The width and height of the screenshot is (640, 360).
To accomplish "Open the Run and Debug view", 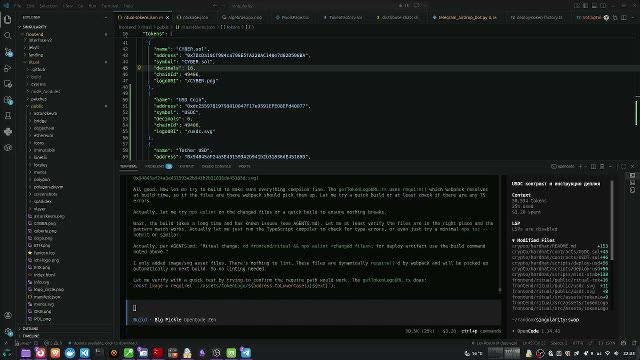I will [x=8, y=68].
